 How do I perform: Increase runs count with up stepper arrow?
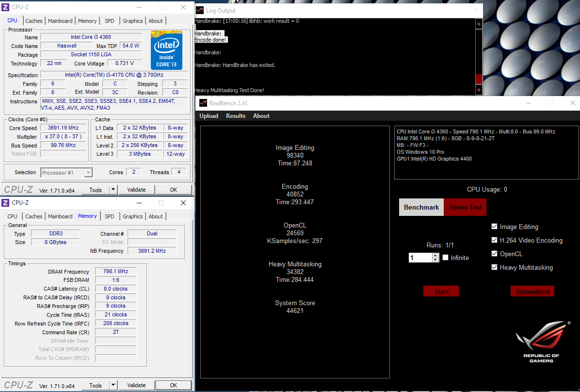[435, 255]
